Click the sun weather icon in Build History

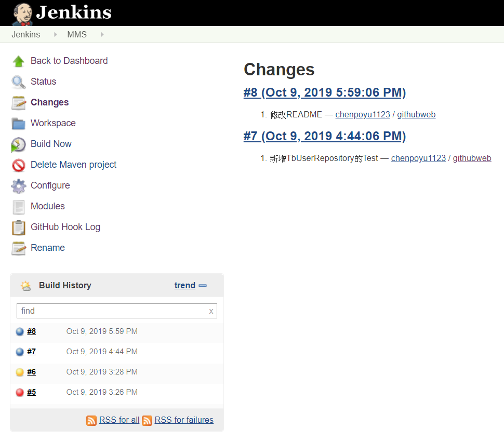[25, 286]
